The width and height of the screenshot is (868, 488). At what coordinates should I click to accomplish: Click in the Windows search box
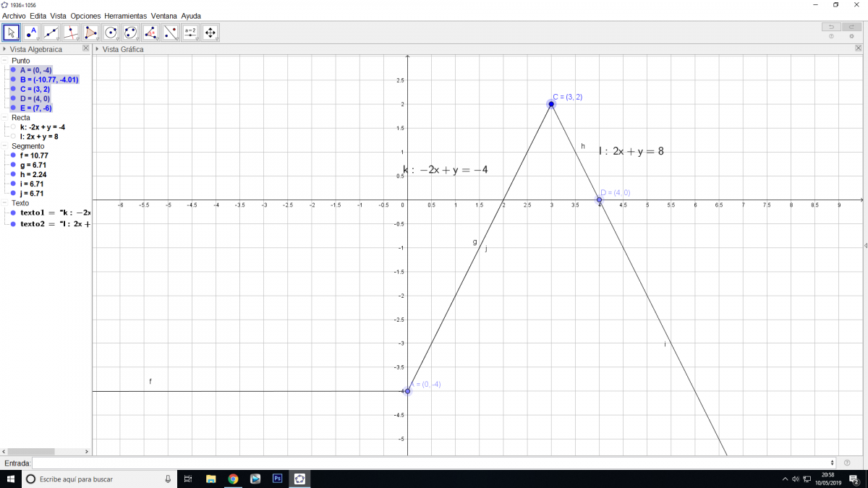[x=98, y=479]
